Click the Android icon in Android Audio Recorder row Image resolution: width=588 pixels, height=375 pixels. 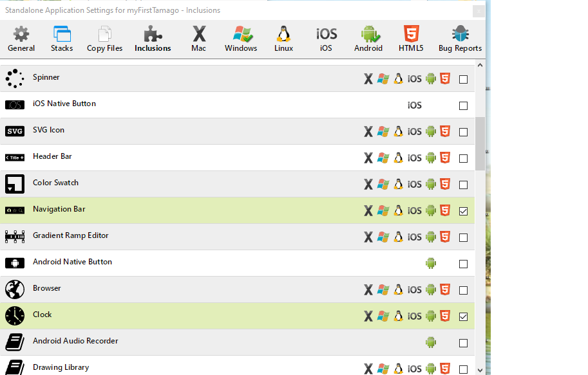(431, 342)
